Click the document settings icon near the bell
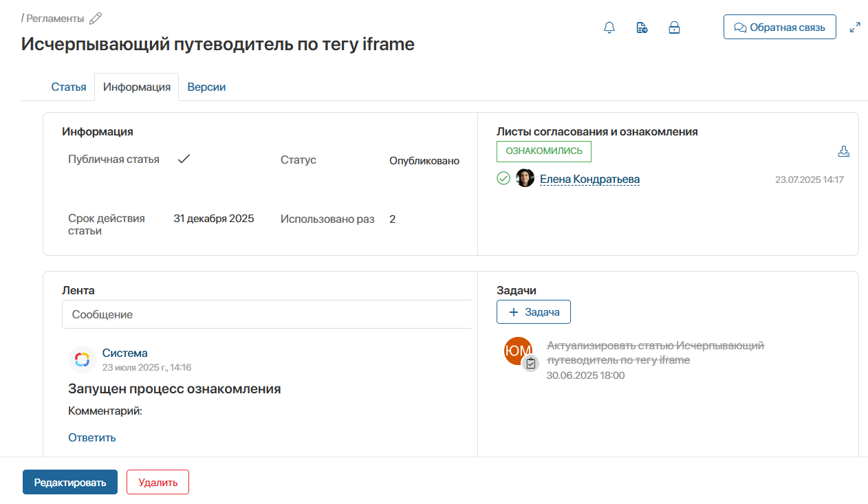Screen dimensions: 868x504 click(642, 28)
